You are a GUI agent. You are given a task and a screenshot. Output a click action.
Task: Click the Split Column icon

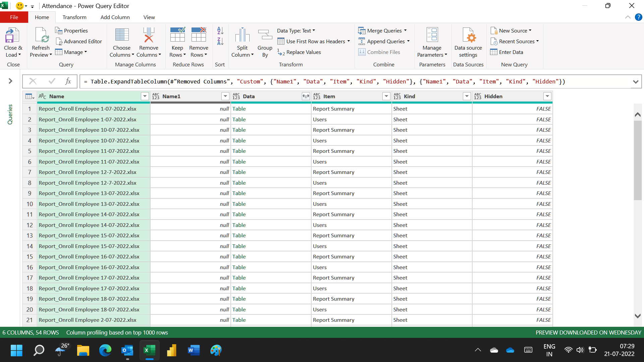(242, 35)
